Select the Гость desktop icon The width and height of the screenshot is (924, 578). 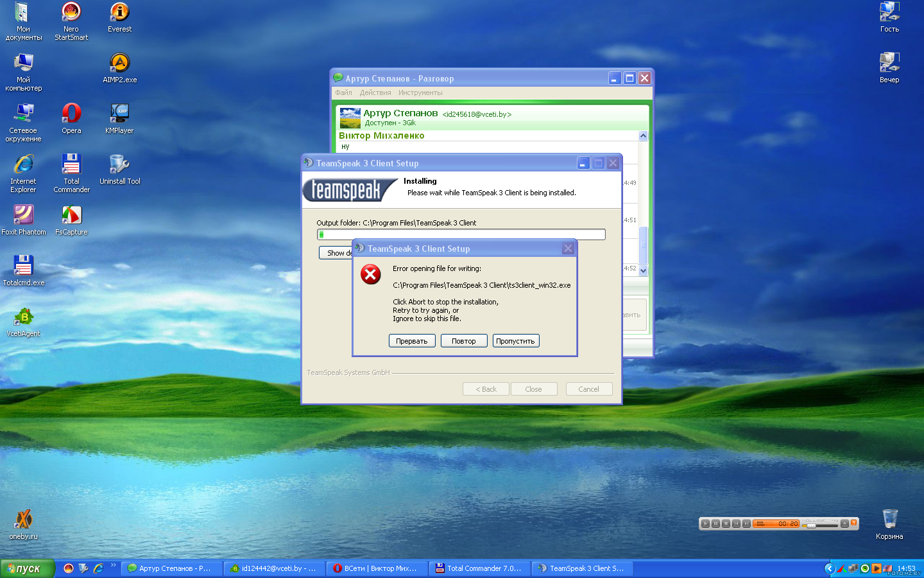(x=889, y=17)
